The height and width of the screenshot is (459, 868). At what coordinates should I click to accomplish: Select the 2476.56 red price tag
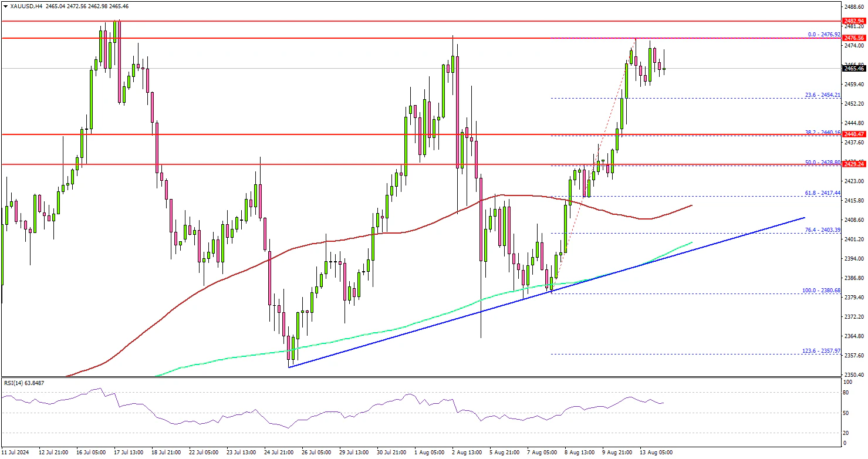(854, 38)
